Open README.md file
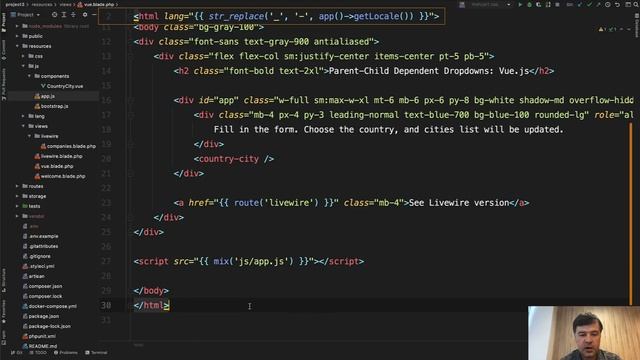The height and width of the screenshot is (360, 640). 40,346
